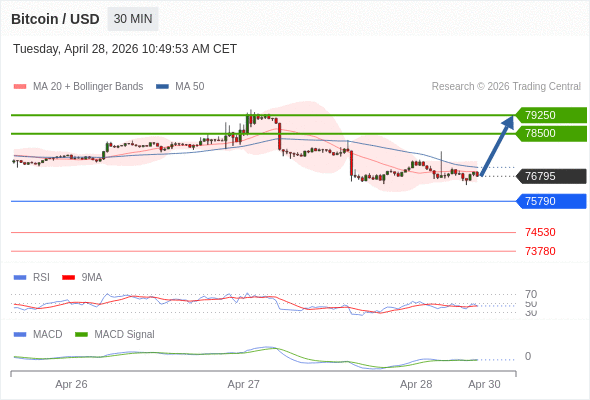Click the Bitcoin / USD title

click(55, 19)
